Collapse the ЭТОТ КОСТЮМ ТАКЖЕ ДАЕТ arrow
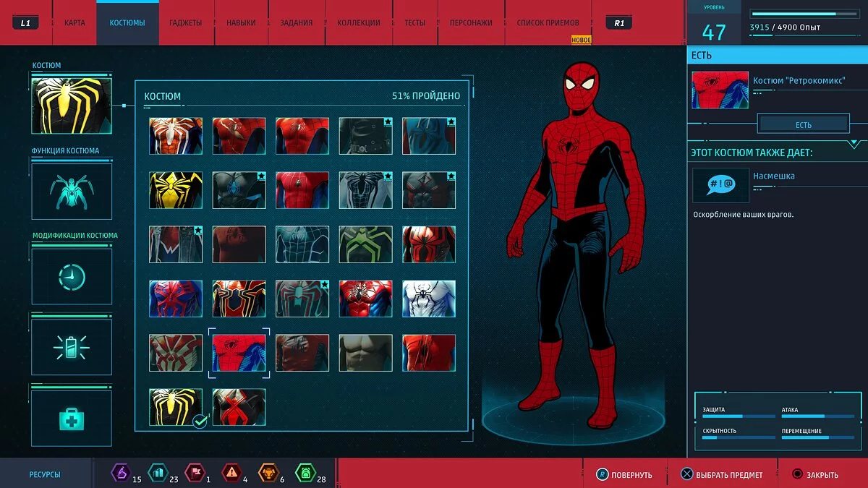This screenshot has width=868, height=488. coord(854,144)
